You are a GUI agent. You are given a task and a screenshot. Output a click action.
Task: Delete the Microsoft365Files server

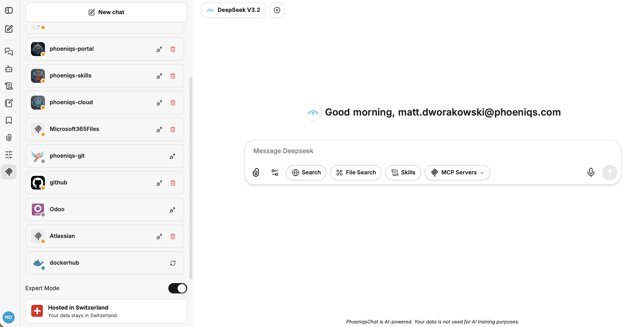coord(173,129)
